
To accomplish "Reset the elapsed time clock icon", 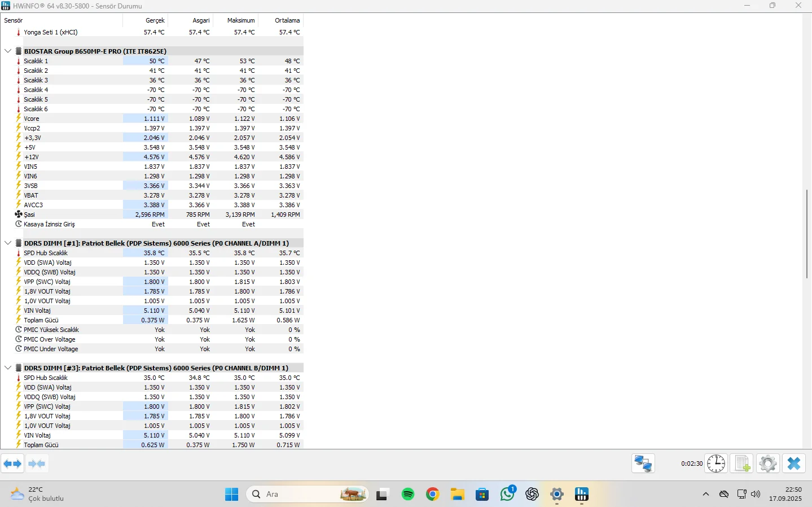I will 716,464.
